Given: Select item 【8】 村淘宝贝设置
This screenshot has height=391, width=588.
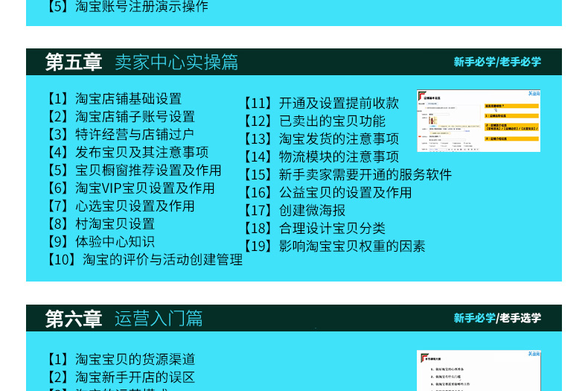Looking at the screenshot, I should coord(100,223).
